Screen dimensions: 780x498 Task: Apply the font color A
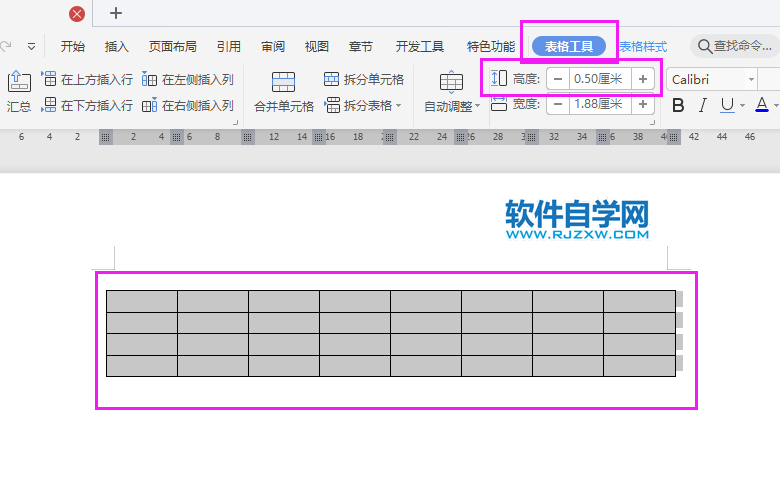762,105
